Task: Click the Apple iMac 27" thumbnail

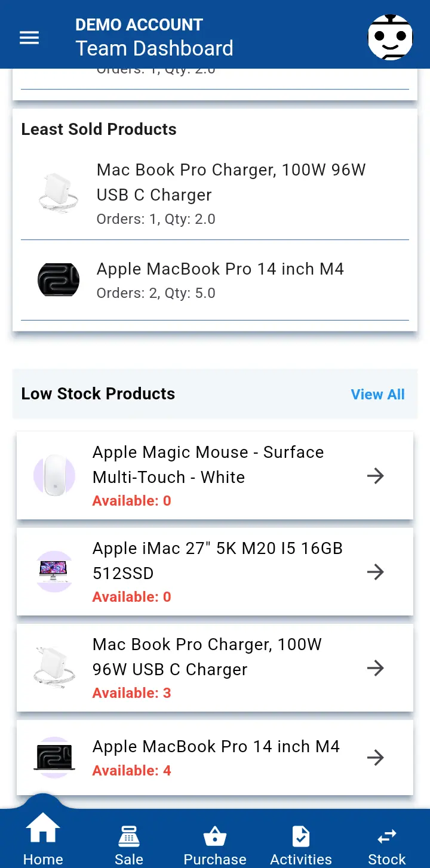Action: 54,571
